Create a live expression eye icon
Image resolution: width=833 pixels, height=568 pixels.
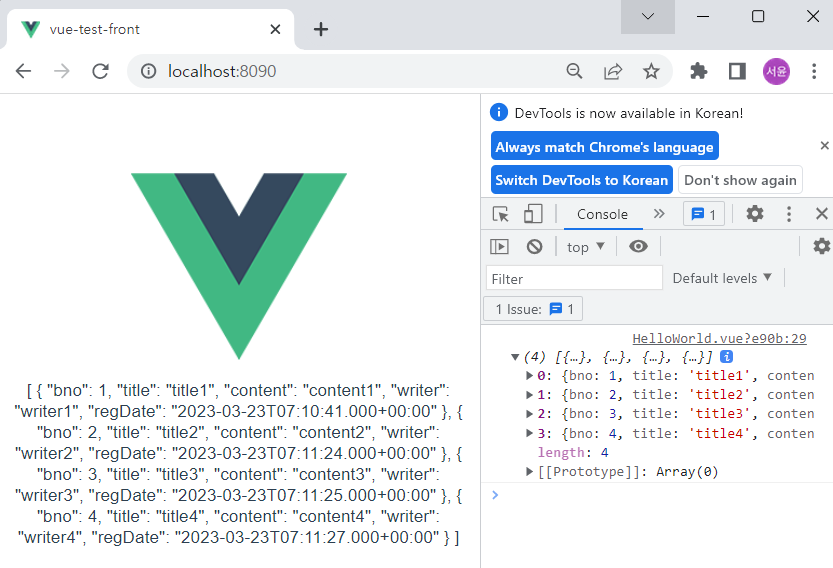click(638, 247)
